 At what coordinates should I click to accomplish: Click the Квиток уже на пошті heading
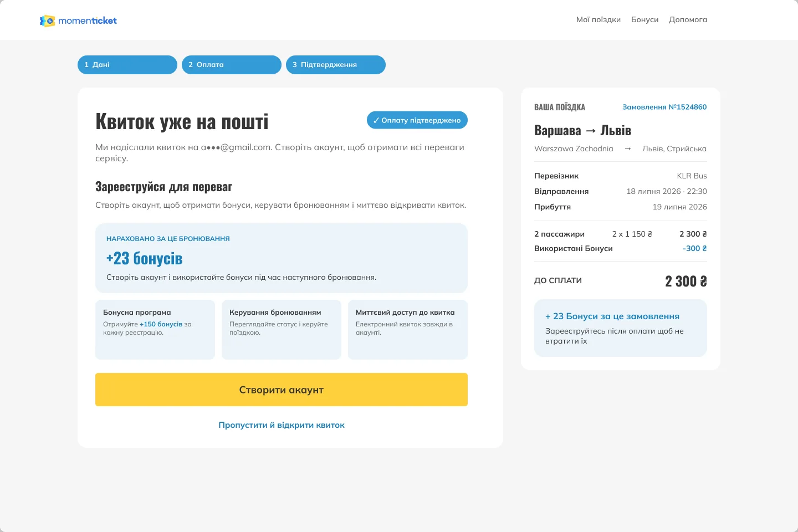[x=182, y=122]
